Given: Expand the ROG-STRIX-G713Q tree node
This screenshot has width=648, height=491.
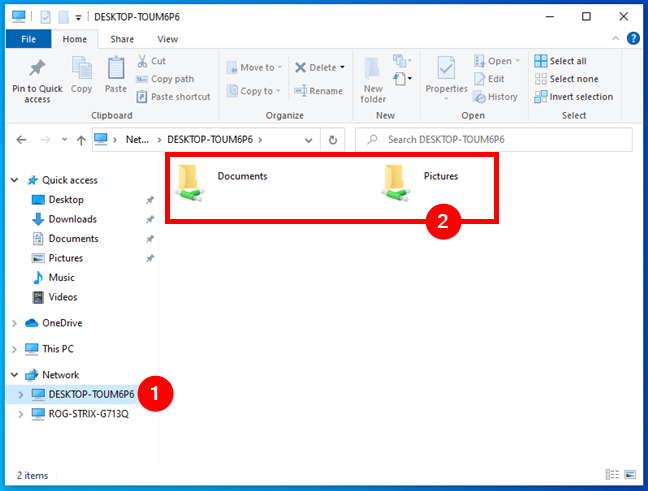Looking at the screenshot, I should (x=21, y=414).
